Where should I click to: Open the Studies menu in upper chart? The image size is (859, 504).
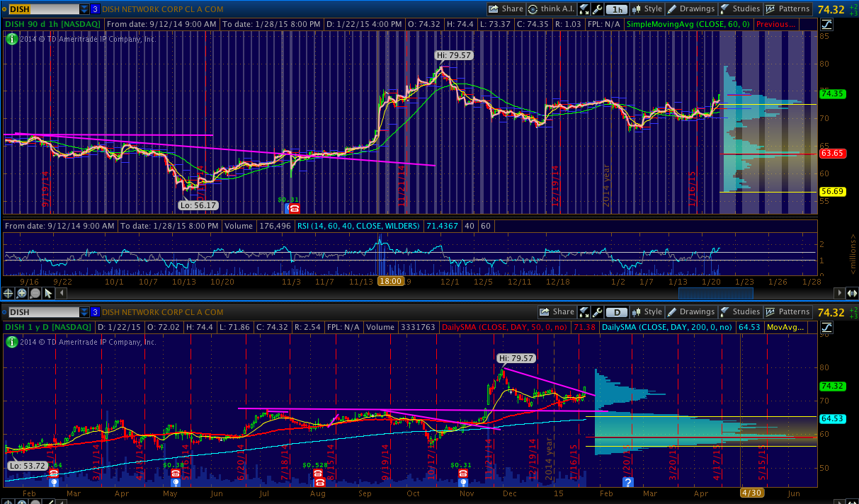coord(740,9)
